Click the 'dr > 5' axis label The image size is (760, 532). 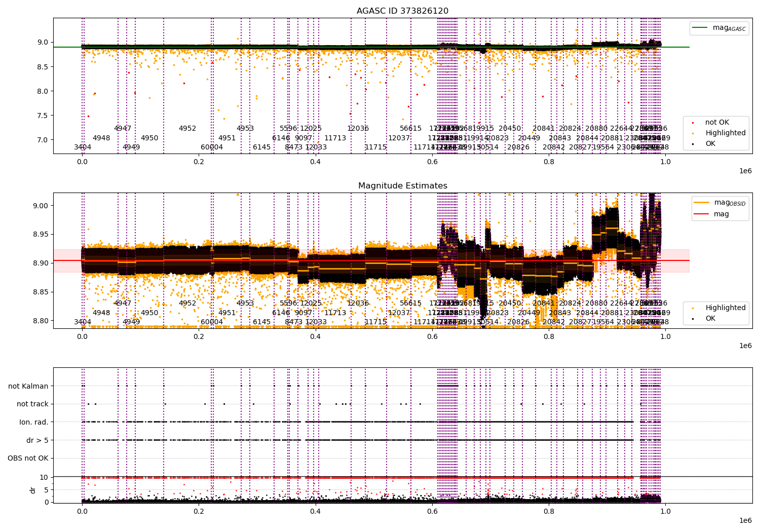click(x=37, y=440)
